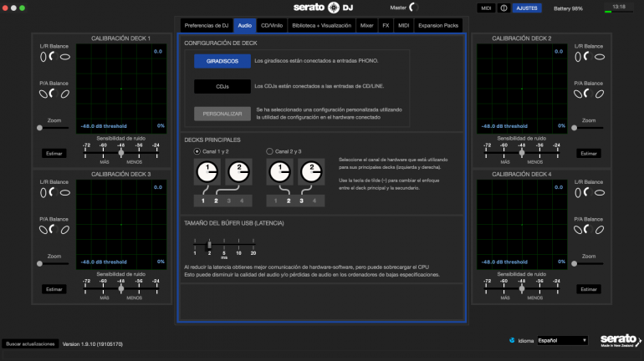Click the Deck 2 Zoom slider handle
Image resolution: width=644 pixels, height=361 pixels.
click(575, 128)
